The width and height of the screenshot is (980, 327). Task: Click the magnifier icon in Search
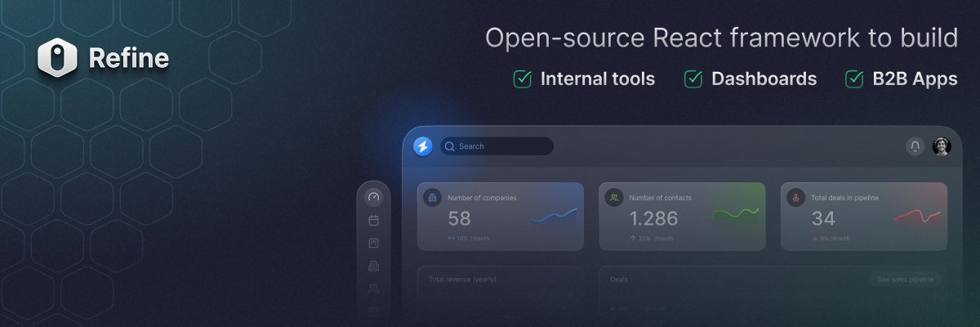(x=449, y=146)
